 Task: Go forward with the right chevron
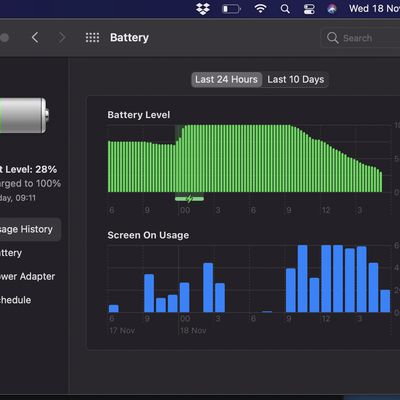click(62, 37)
